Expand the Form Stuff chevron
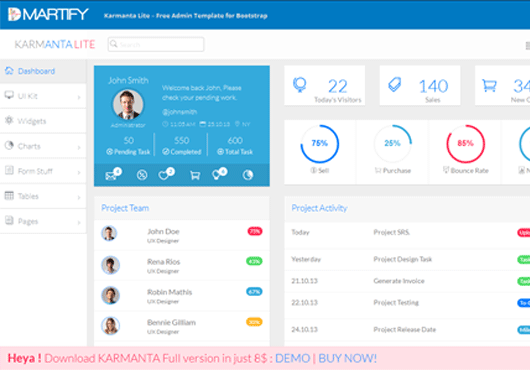The image size is (530, 370). [x=79, y=172]
